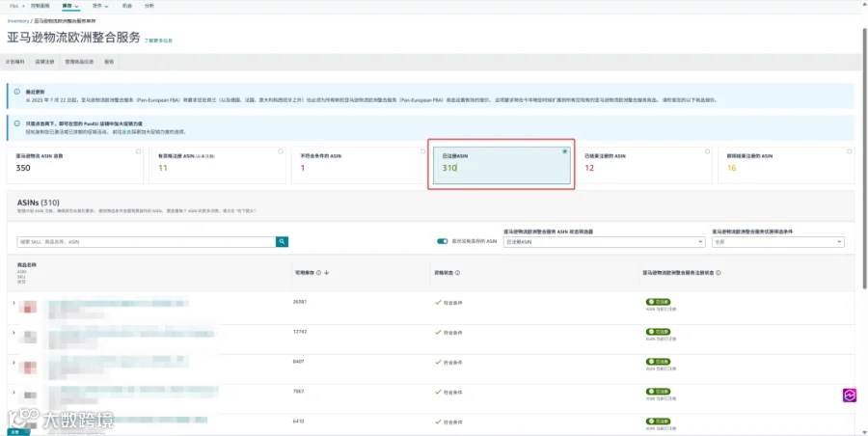Click the 26381 available inventory value
The height and width of the screenshot is (436, 868).
coord(300,302)
